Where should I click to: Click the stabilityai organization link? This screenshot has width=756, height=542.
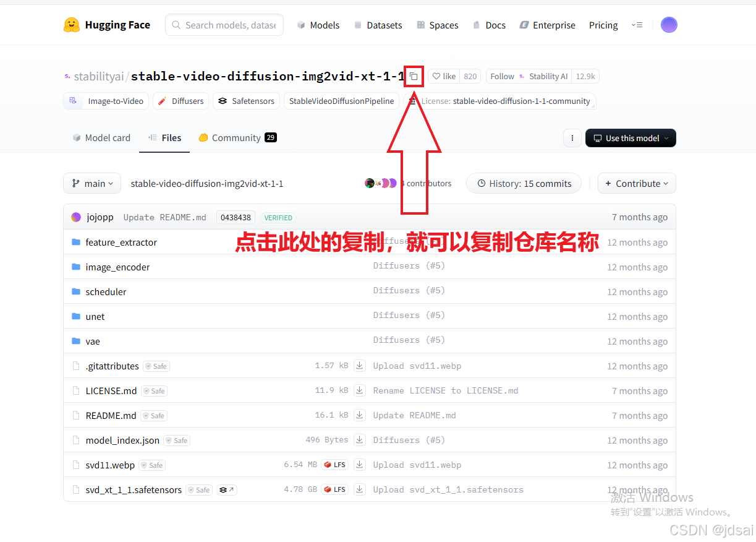99,76
